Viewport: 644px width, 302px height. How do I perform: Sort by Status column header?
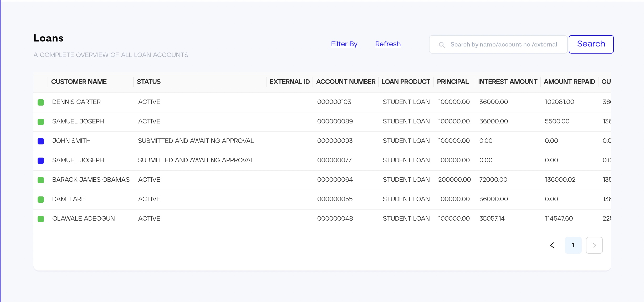click(149, 82)
